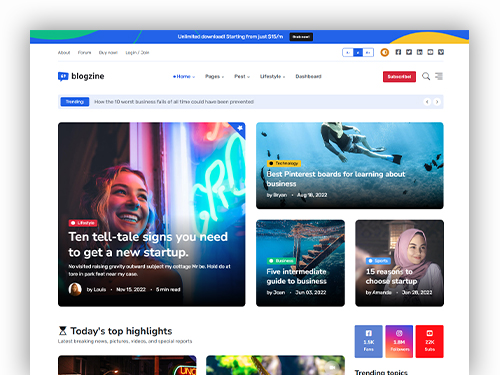
Task: Click the Facebook 1.5K Fans tile
Action: (368, 341)
